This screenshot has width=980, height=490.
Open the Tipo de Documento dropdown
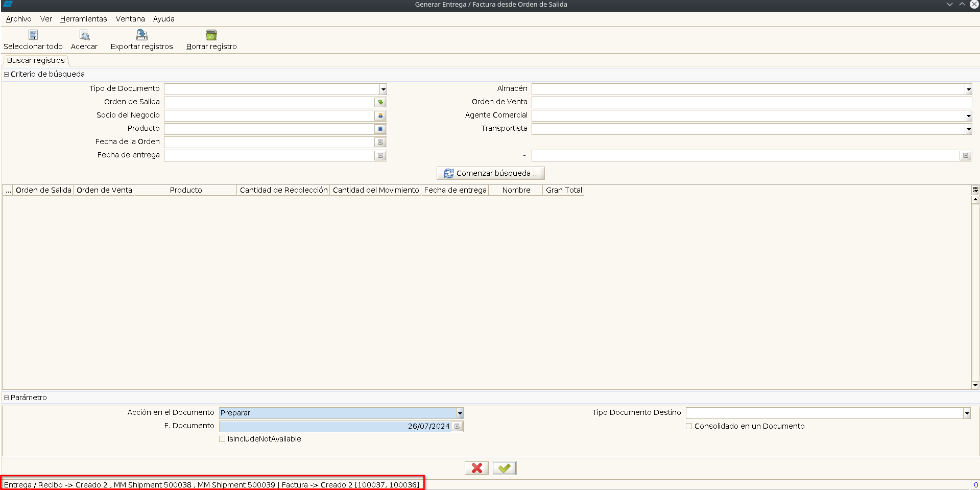383,89
